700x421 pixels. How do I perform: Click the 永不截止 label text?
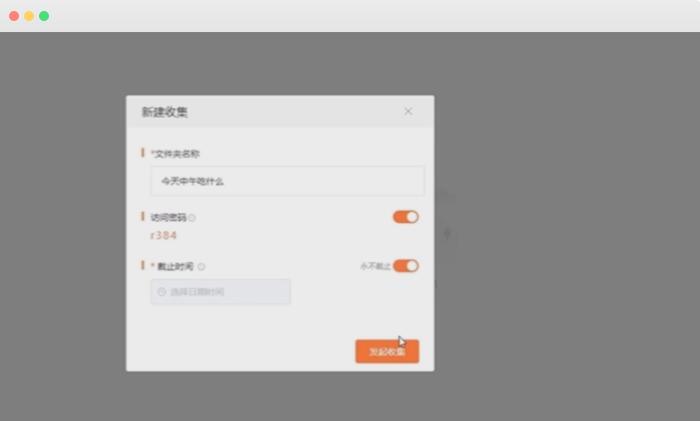pyautogui.click(x=375, y=266)
